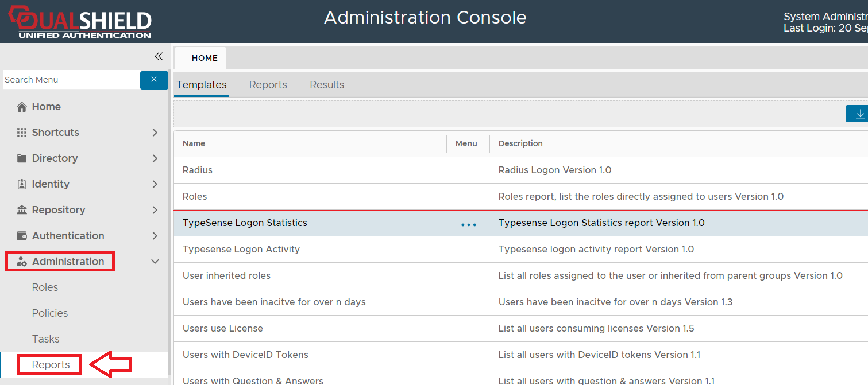The width and height of the screenshot is (868, 385).
Task: Open the Roles item under Administration
Action: pyautogui.click(x=45, y=287)
